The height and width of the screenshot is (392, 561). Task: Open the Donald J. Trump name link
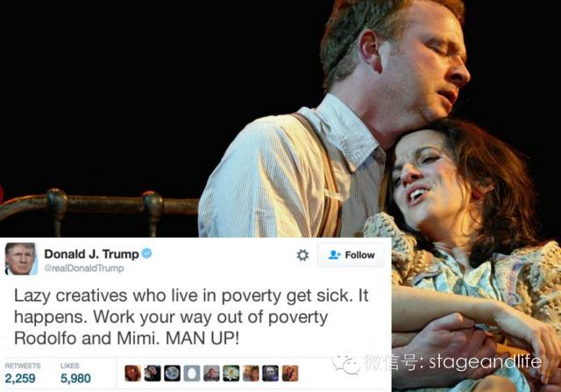pos(91,253)
